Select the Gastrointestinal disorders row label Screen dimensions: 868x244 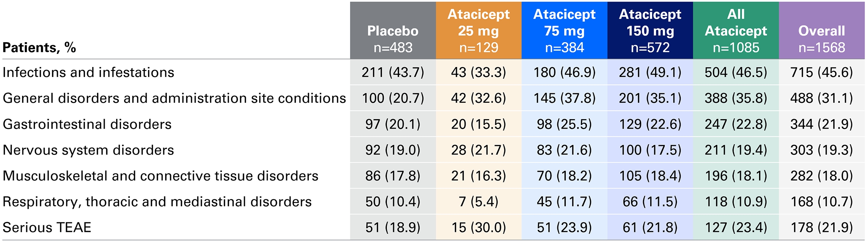(x=87, y=124)
